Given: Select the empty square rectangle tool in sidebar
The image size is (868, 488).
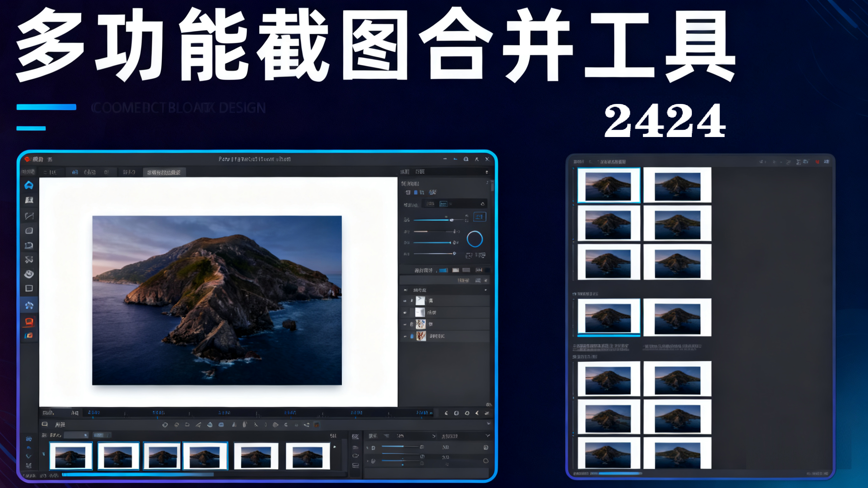Looking at the screenshot, I should pyautogui.click(x=29, y=288).
